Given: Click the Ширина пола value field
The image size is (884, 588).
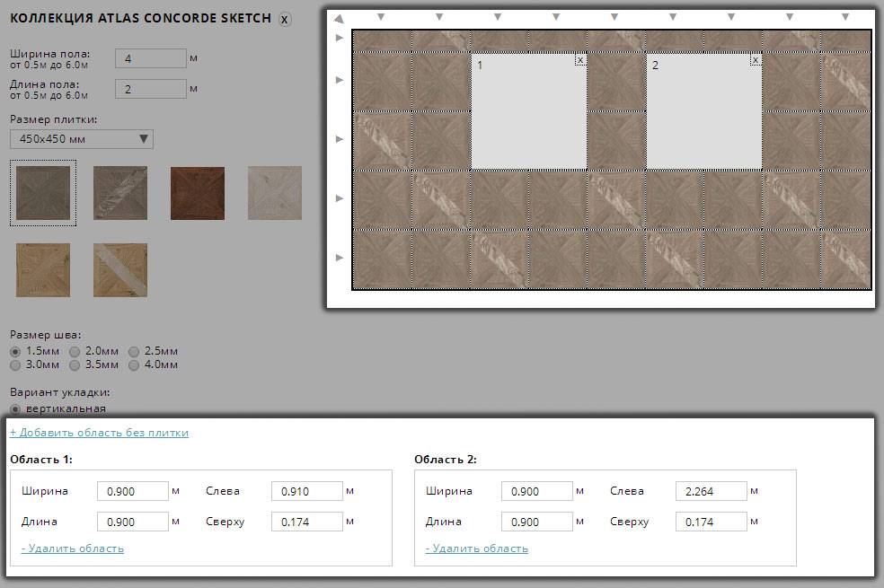Looking at the screenshot, I should point(150,57).
